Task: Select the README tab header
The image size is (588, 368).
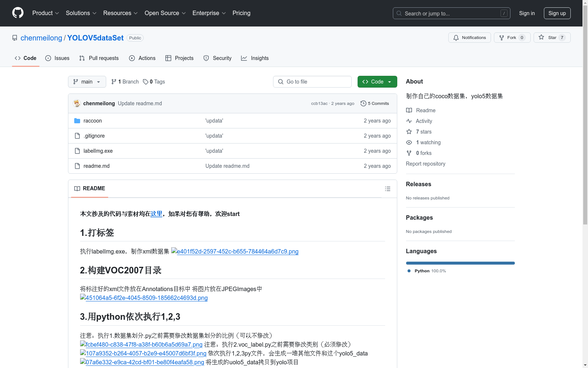Action: tap(89, 188)
